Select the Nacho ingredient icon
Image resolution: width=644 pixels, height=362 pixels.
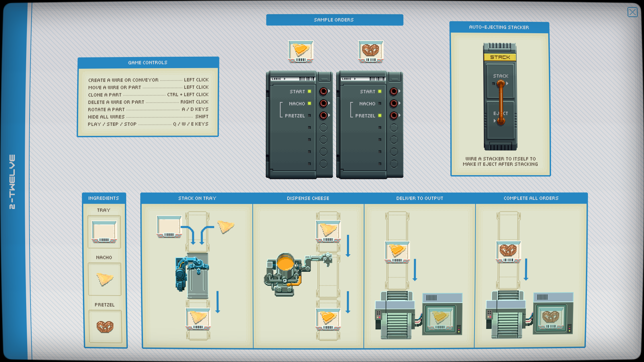[x=104, y=279]
